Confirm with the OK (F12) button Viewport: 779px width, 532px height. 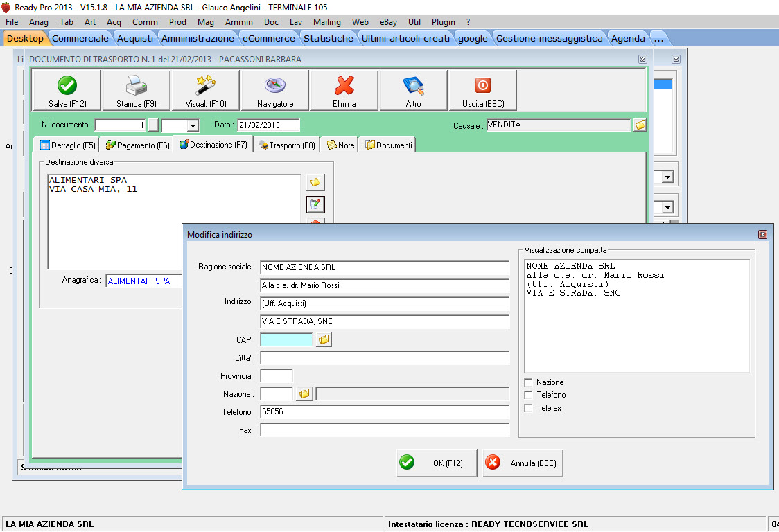[x=437, y=463]
